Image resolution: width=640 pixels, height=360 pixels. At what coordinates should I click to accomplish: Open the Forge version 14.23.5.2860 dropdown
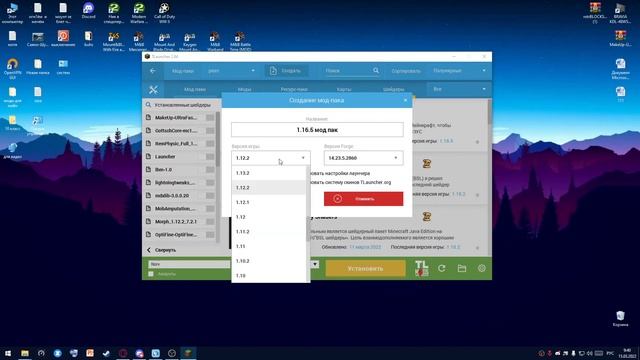click(363, 158)
